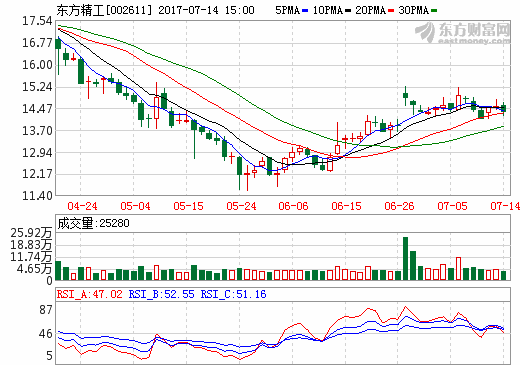Click the 07-05 date label

coord(452,206)
